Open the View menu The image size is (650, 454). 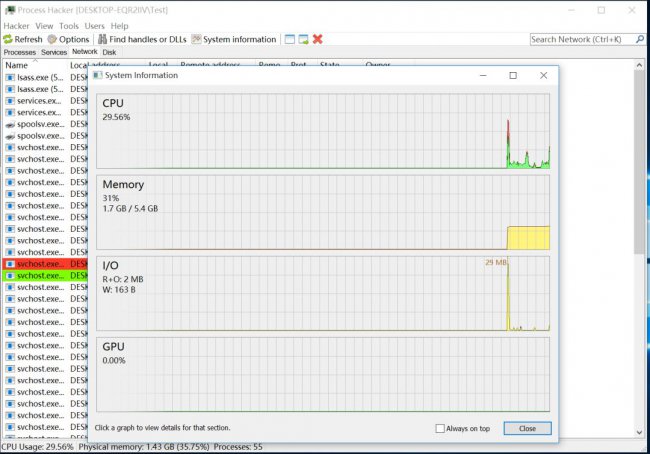(x=44, y=26)
